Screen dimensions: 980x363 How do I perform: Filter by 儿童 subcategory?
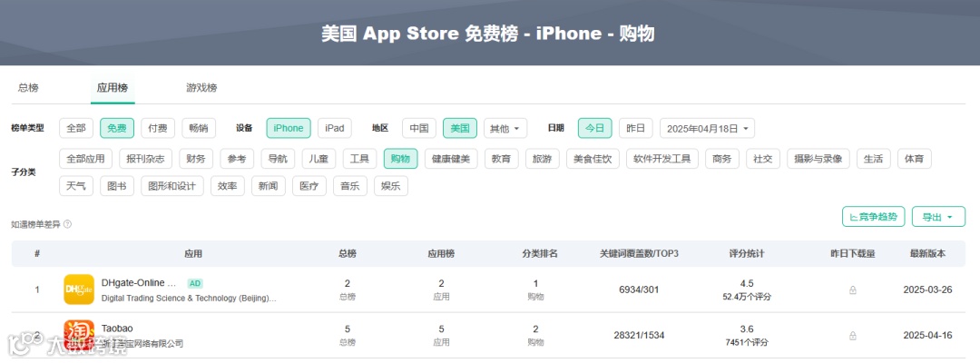click(318, 159)
